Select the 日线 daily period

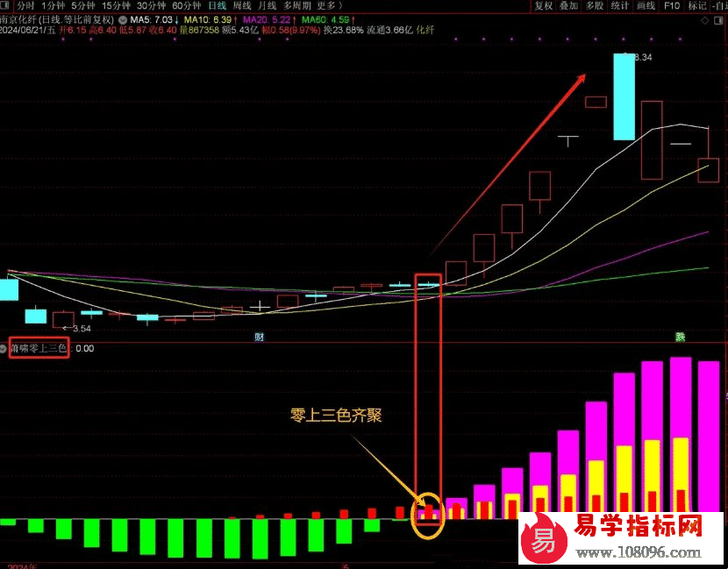point(217,5)
